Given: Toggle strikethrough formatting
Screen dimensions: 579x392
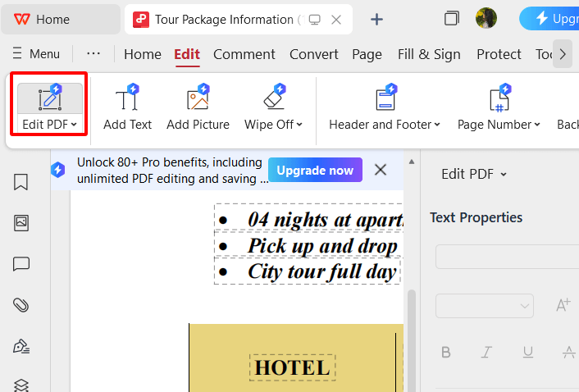Looking at the screenshot, I should 568,352.
